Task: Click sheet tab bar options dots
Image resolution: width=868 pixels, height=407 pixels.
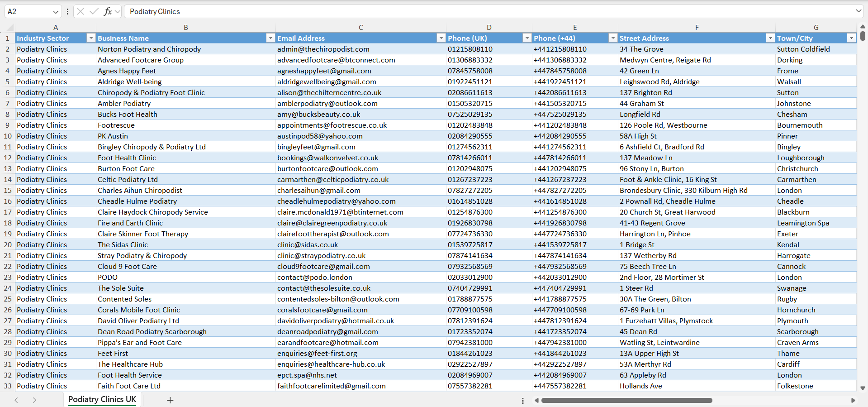Action: 523,401
